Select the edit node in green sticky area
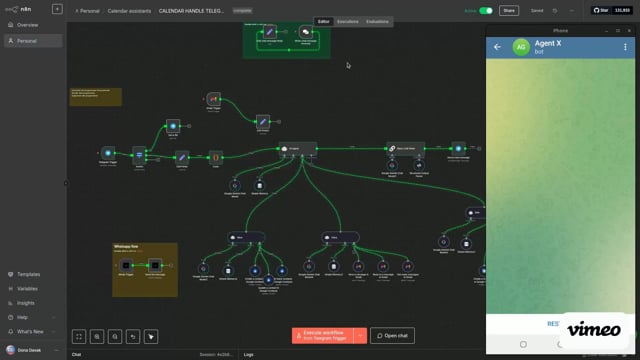This screenshot has height=360, width=640. 269,32
